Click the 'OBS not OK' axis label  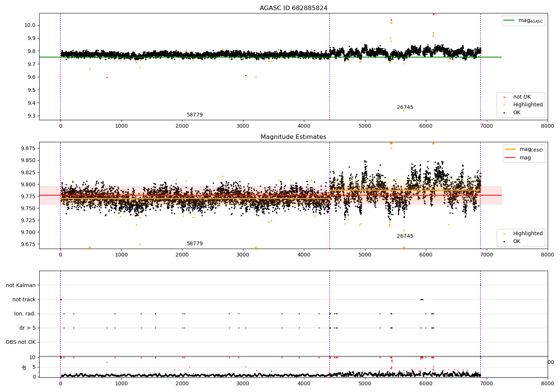click(x=21, y=342)
